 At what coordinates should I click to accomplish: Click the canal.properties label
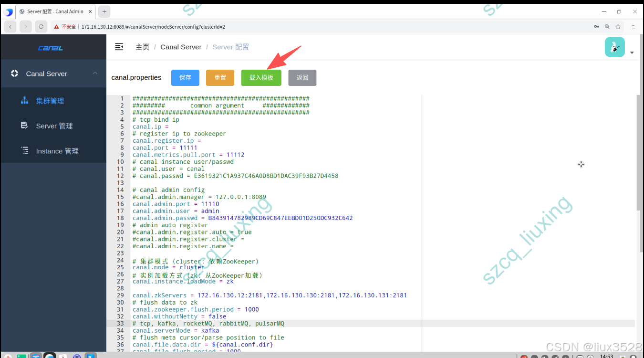[x=136, y=77]
